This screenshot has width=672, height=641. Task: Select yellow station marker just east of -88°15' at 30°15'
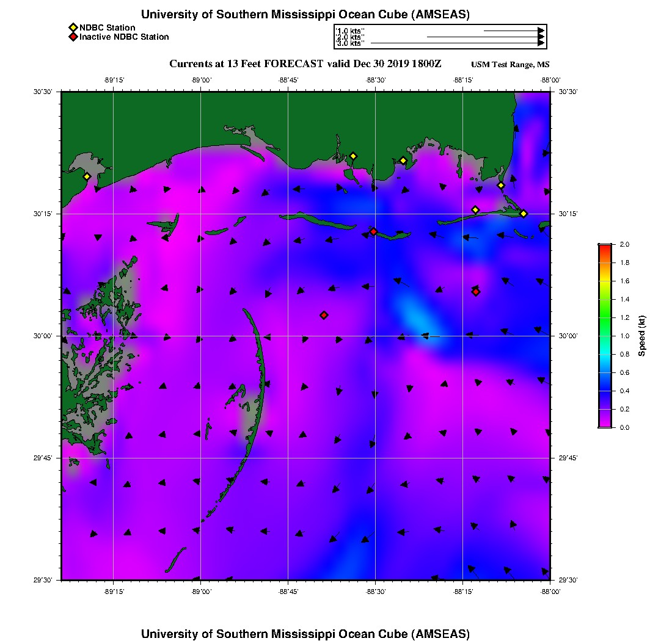click(x=475, y=210)
